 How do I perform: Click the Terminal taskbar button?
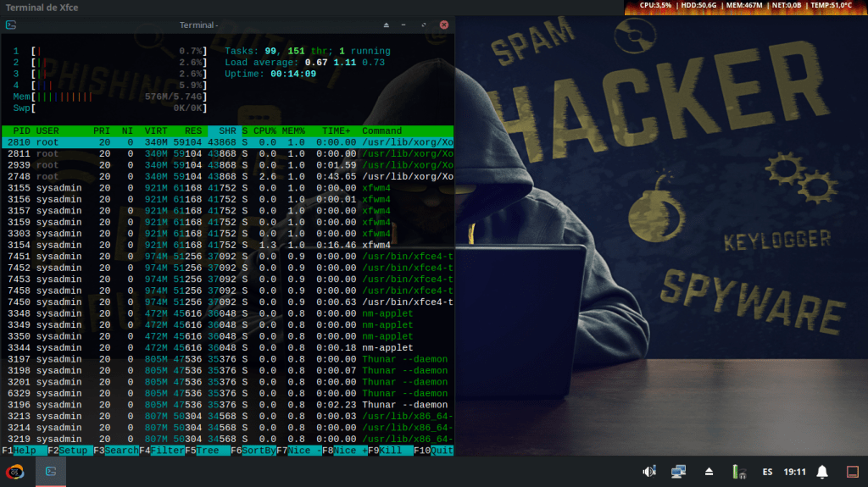coord(51,471)
